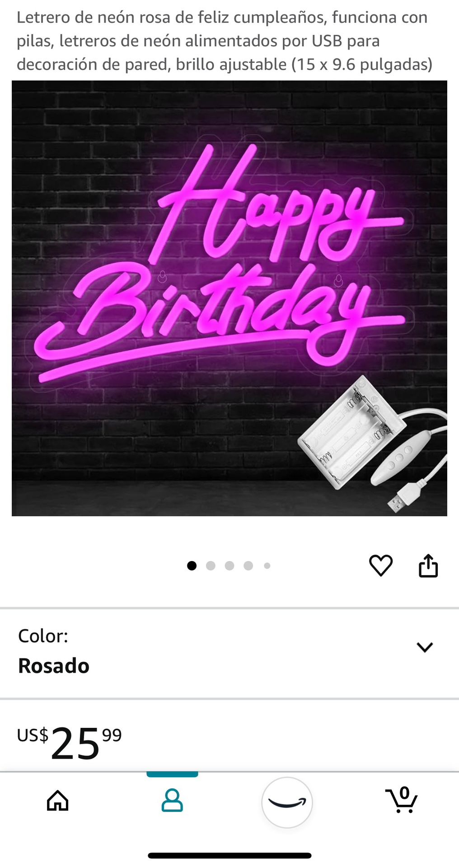
Task: Select the first image pagination dot
Action: 192,566
